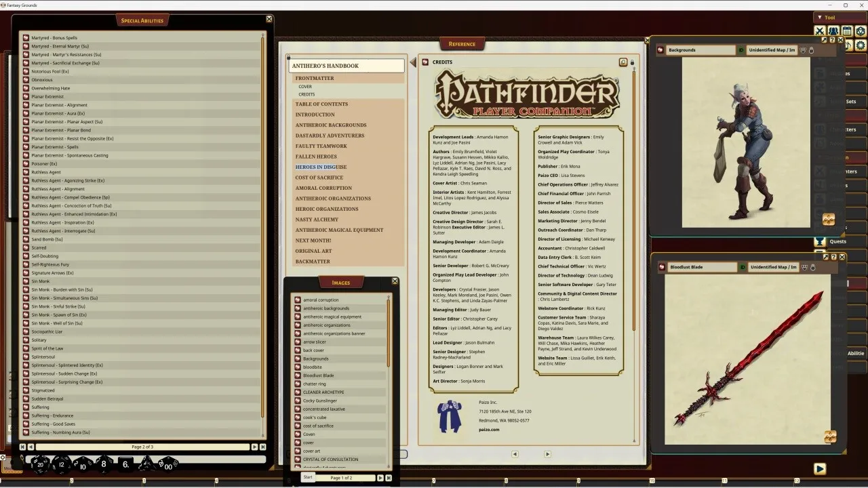Select the Credits page under Frontmatter
Viewport: 868px width, 488px height.
tap(307, 94)
